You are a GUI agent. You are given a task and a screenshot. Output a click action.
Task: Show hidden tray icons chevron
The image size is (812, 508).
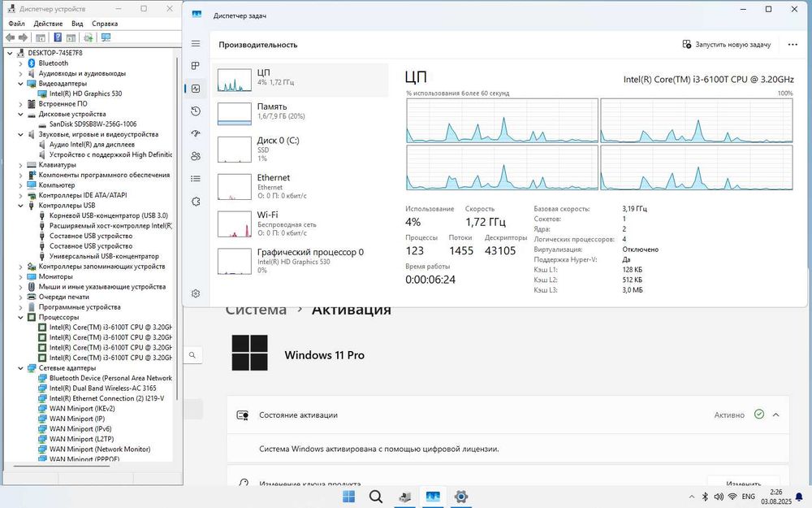point(691,497)
